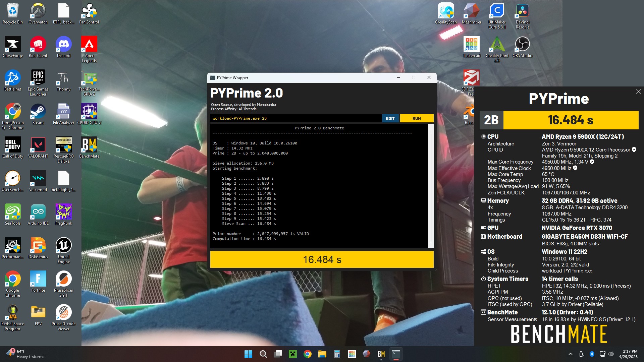This screenshot has height=362, width=644.
Task: Click the CPUID verification shield icon
Action: tap(634, 149)
